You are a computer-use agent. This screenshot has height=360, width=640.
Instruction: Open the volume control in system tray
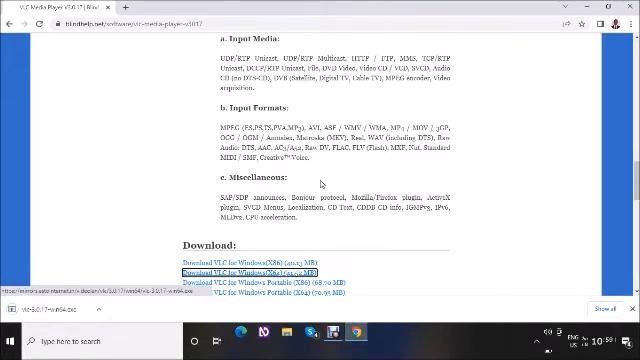click(548, 332)
